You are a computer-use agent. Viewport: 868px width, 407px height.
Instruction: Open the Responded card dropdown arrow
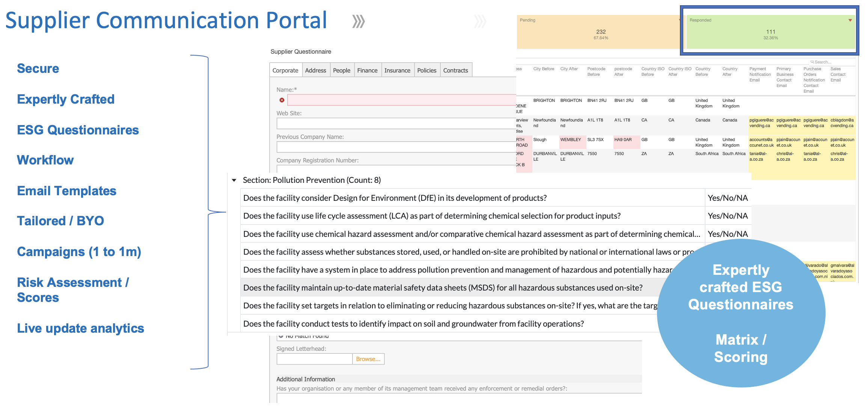point(850,20)
